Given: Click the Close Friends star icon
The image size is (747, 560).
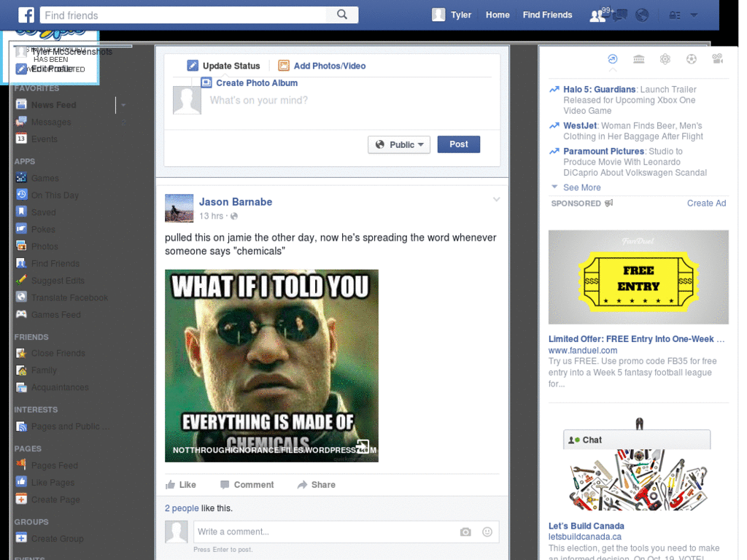Looking at the screenshot, I should [x=21, y=354].
